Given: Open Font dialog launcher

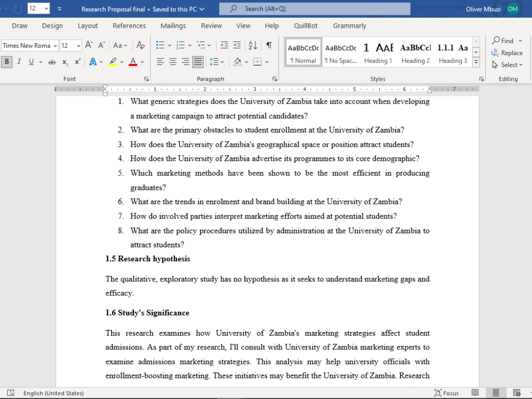Looking at the screenshot, I should click(146, 79).
